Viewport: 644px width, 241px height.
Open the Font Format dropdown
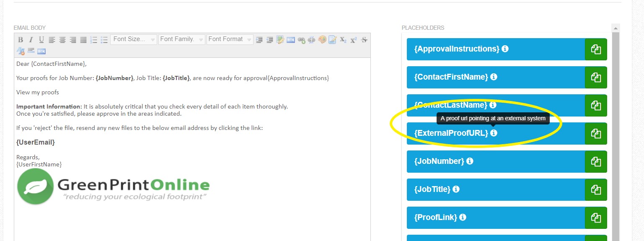pos(230,39)
